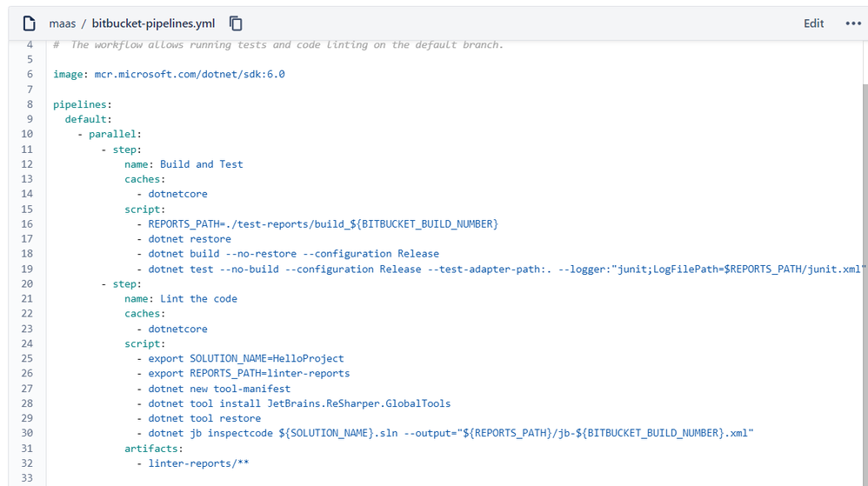The height and width of the screenshot is (486, 868).
Task: Click the Edit button
Action: pos(813,23)
